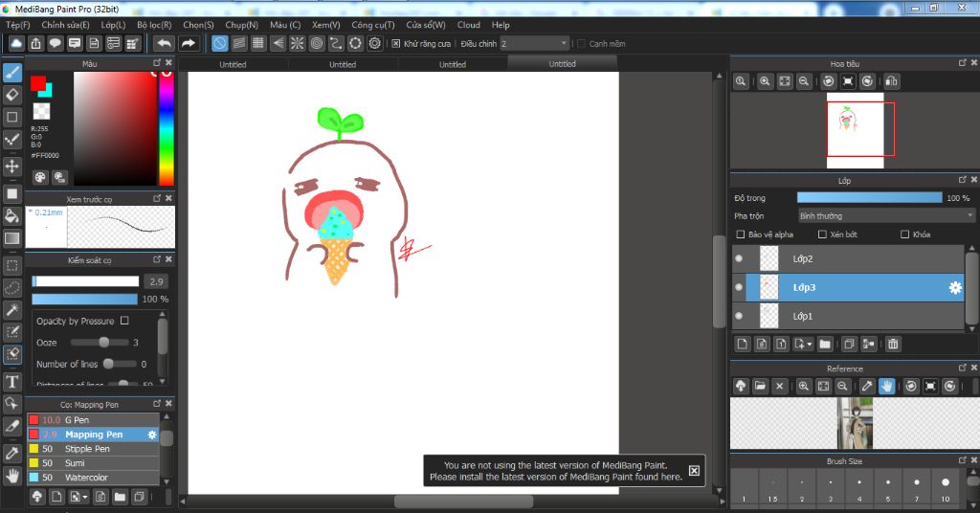The image size is (980, 513).
Task: Select the Watercolor brush
Action: 93,478
